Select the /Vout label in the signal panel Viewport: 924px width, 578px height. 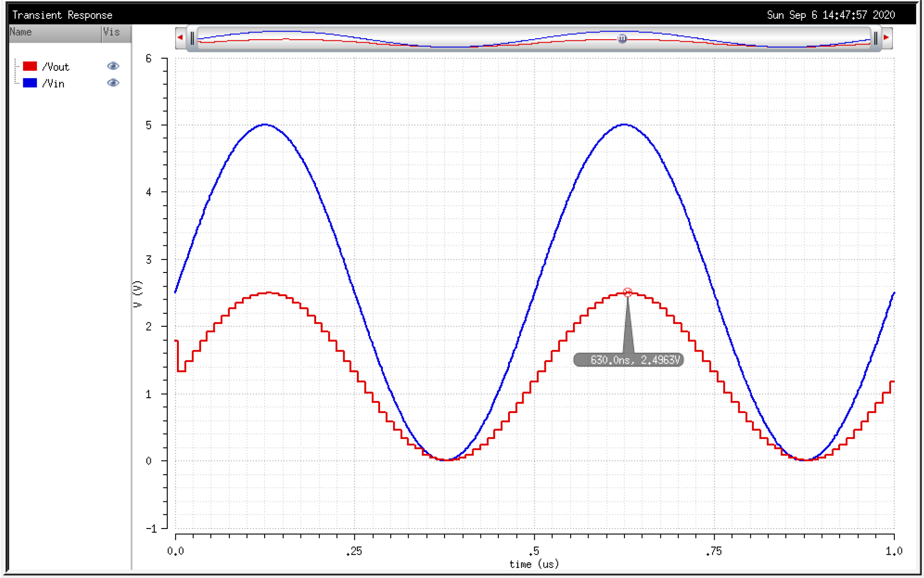pyautogui.click(x=56, y=66)
